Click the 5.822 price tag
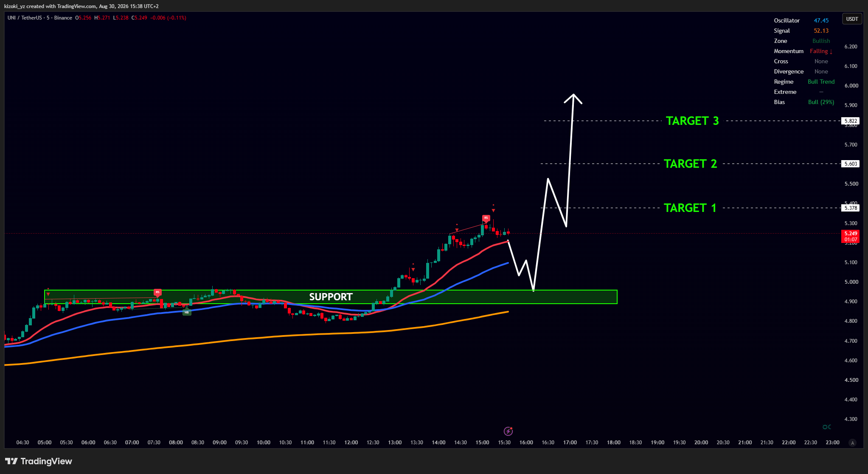868x474 pixels. coord(850,121)
